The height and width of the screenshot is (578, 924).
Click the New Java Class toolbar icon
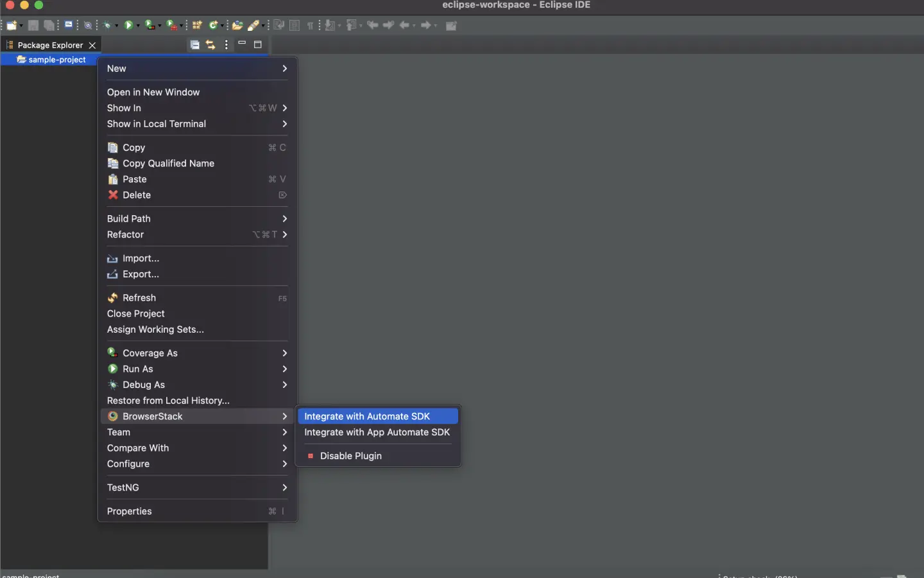coord(213,25)
